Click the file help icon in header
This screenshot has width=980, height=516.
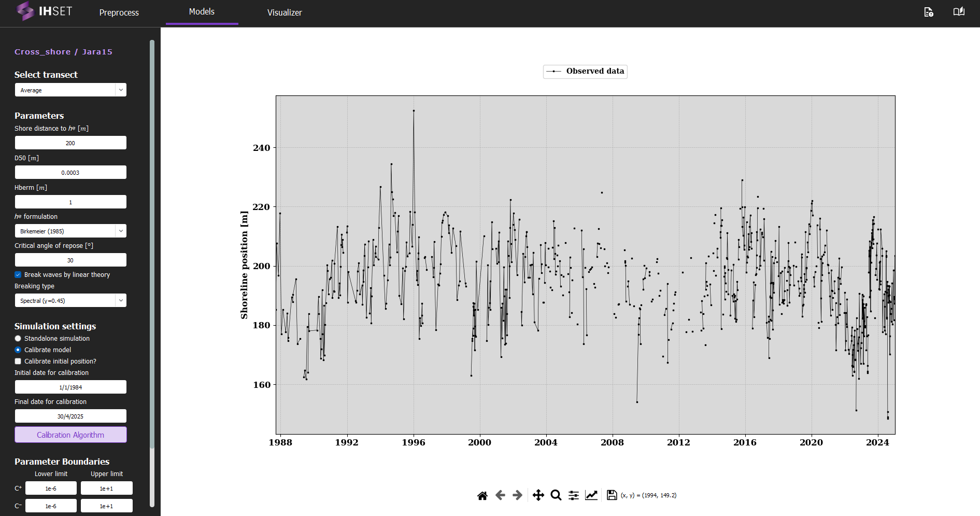929,12
